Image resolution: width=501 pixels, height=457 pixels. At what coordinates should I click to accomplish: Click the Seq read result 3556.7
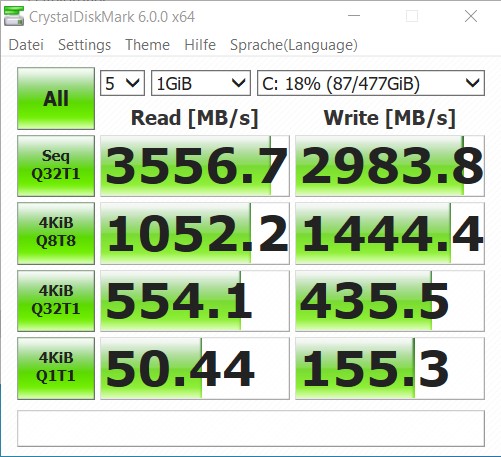[195, 166]
